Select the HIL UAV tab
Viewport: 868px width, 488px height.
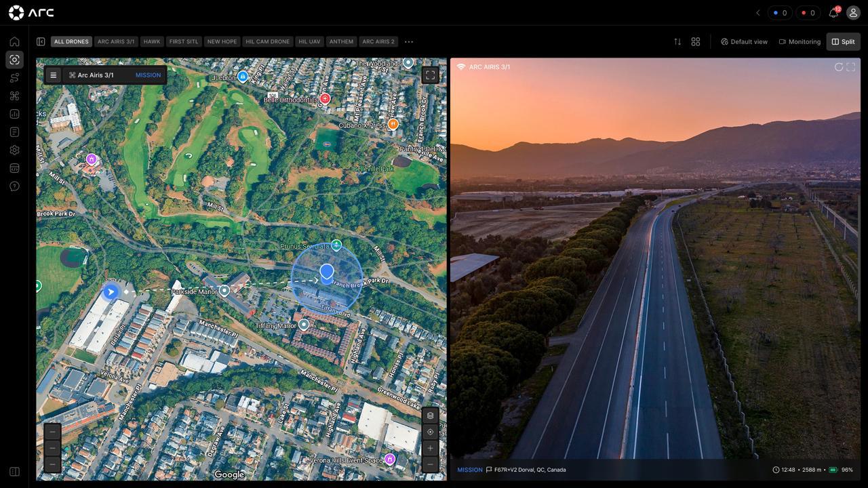(x=309, y=41)
